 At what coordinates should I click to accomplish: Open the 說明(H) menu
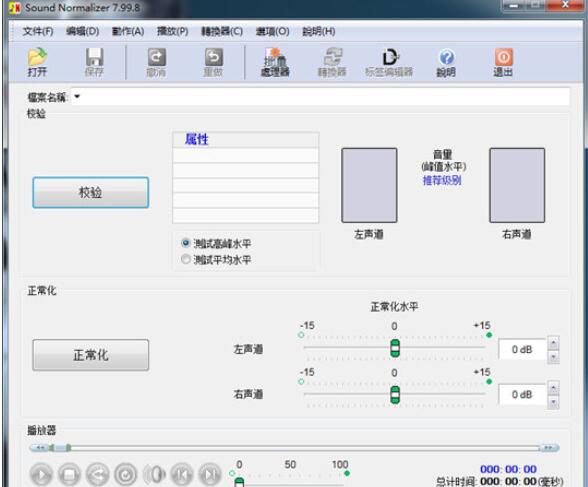(x=319, y=31)
